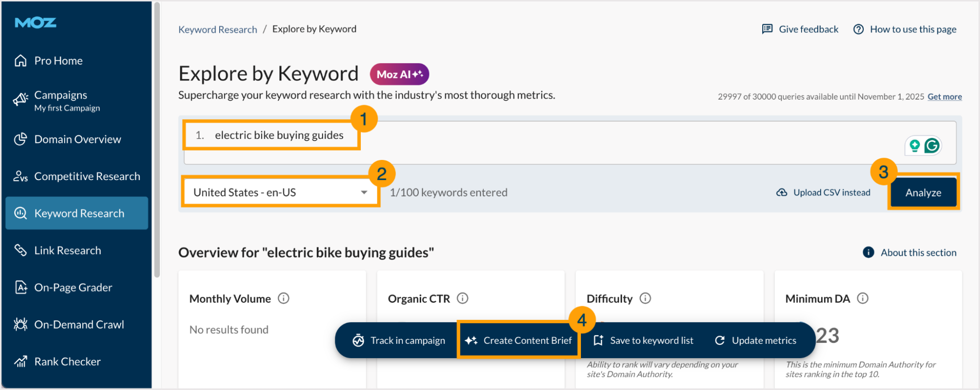Click the Grammarly icon in keyword field

tap(931, 146)
